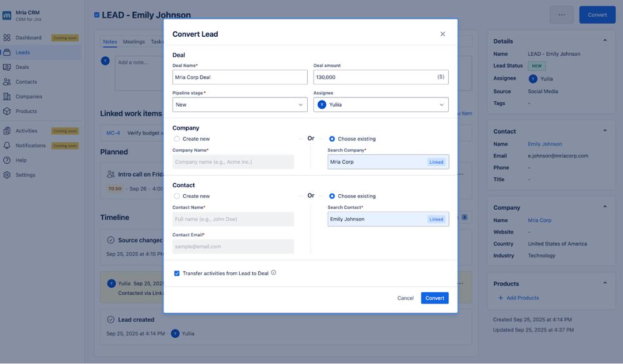Click the NEW lead status badge
The width and height of the screenshot is (623, 364).
pos(537,66)
